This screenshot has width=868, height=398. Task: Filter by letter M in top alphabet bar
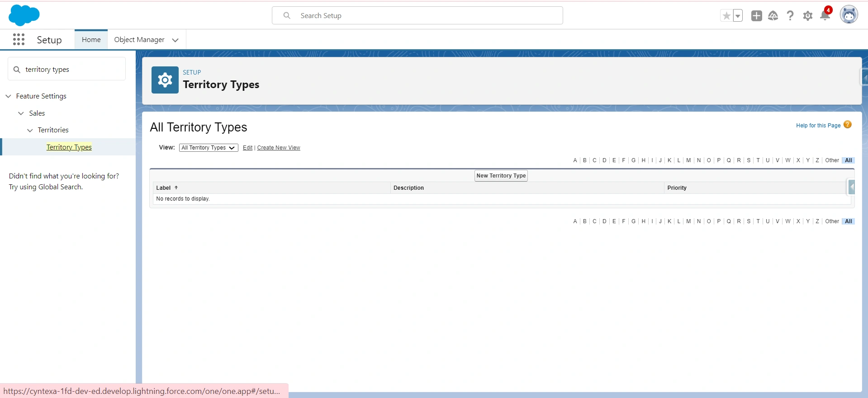coord(688,160)
